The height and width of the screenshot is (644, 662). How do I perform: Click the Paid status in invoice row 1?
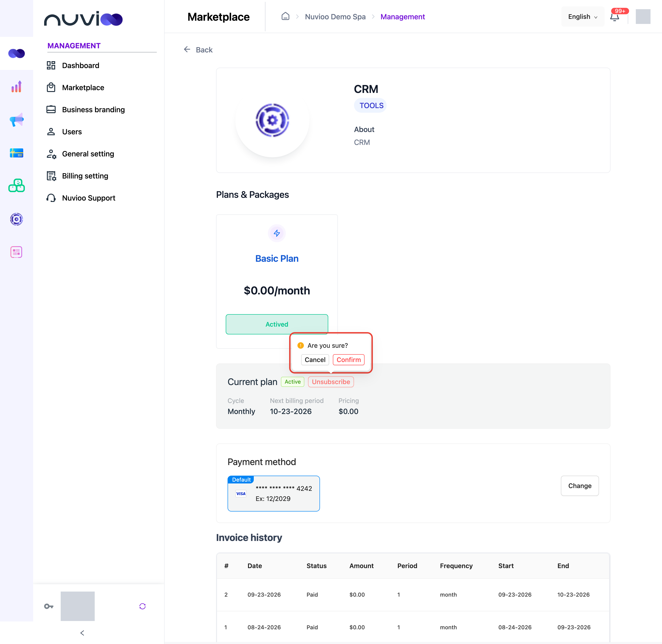coord(312,627)
